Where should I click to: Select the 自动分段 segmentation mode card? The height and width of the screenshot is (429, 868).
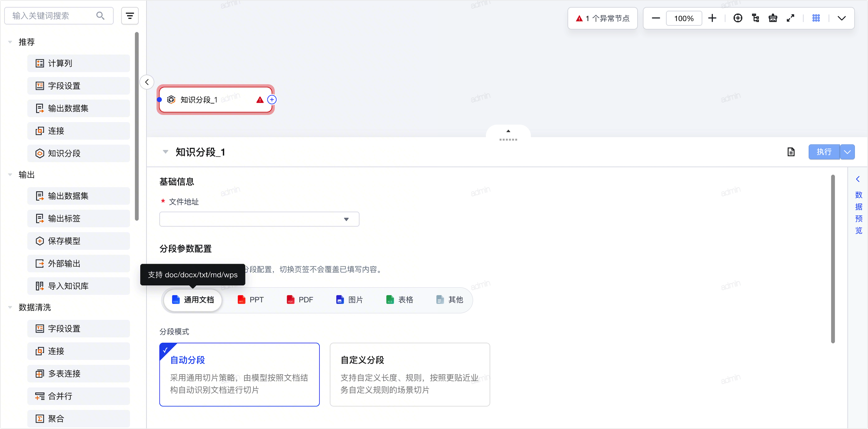click(x=239, y=375)
